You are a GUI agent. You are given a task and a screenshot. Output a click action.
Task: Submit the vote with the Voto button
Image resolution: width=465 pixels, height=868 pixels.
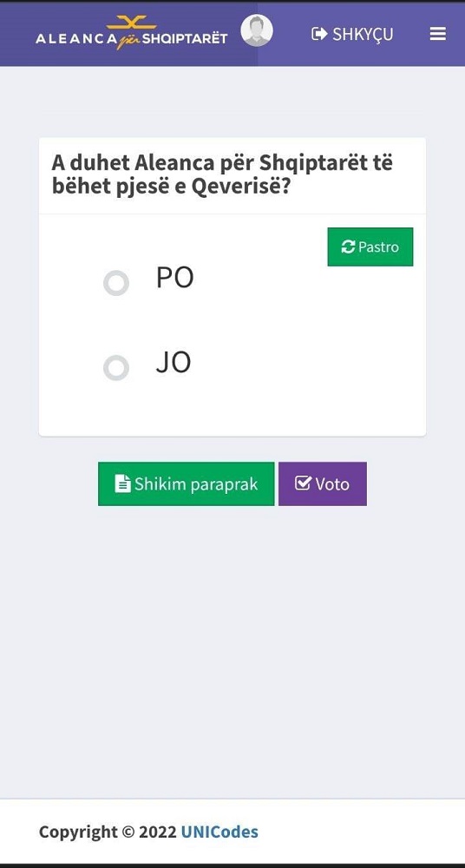click(x=323, y=483)
